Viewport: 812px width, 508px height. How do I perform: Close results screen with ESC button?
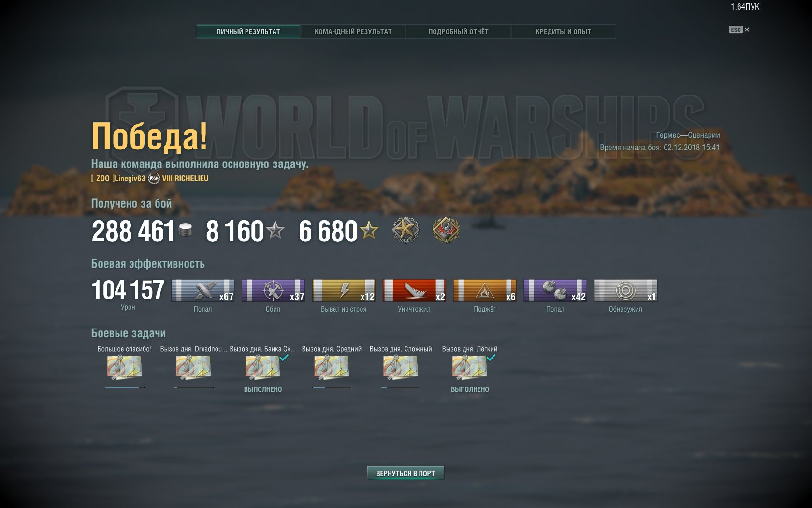[x=739, y=30]
